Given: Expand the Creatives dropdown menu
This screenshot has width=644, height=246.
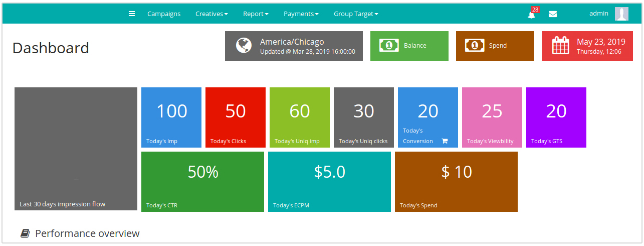Looking at the screenshot, I should tap(211, 14).
